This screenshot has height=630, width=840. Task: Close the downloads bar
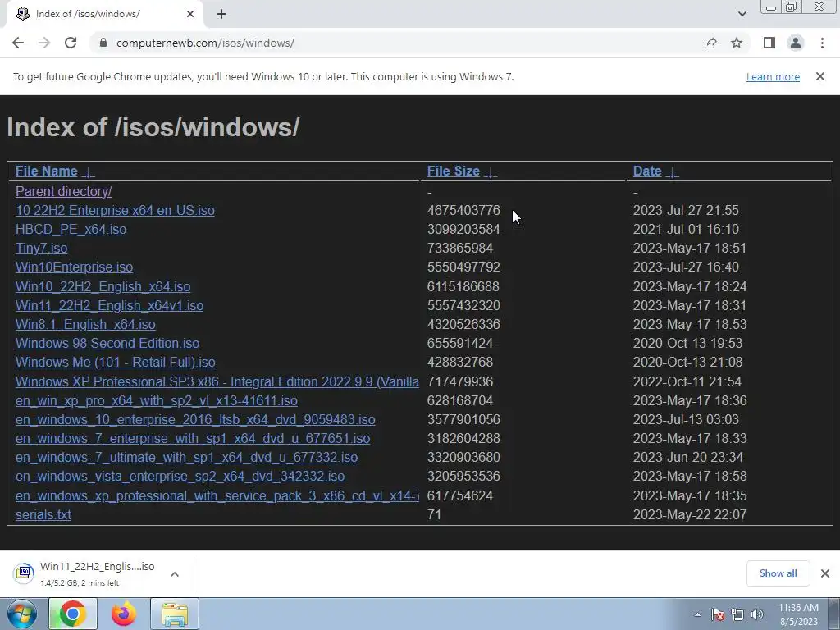[x=825, y=573]
